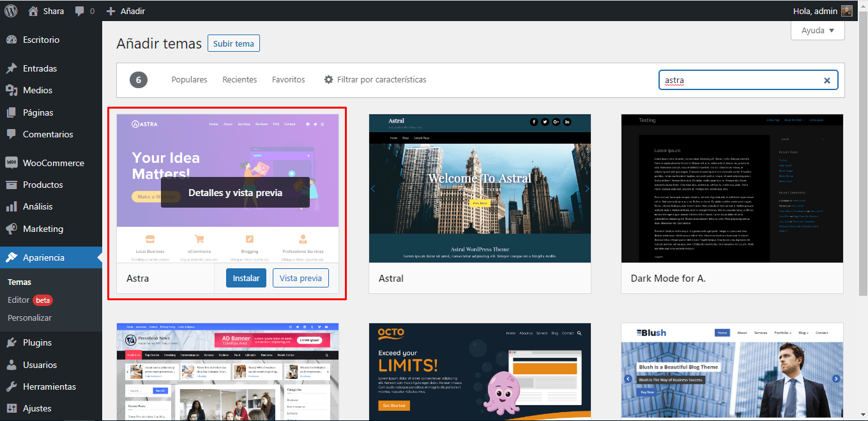Clear the astra search with X icon
The height and width of the screenshot is (421, 868).
click(826, 80)
